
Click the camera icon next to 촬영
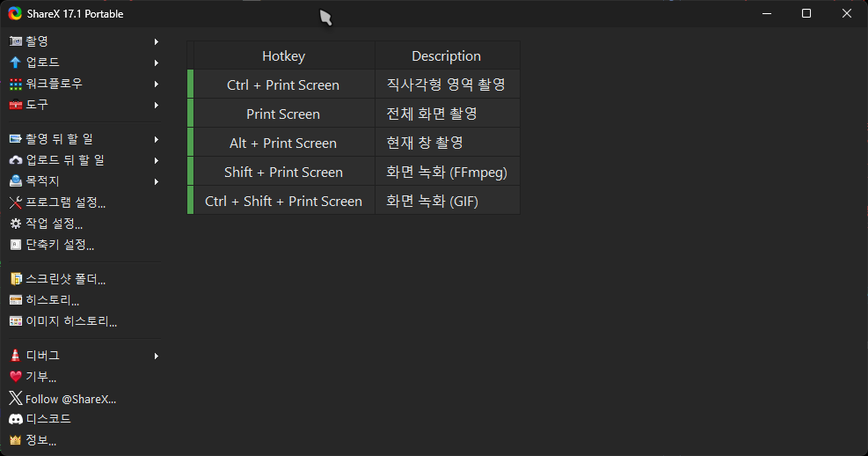(16, 41)
